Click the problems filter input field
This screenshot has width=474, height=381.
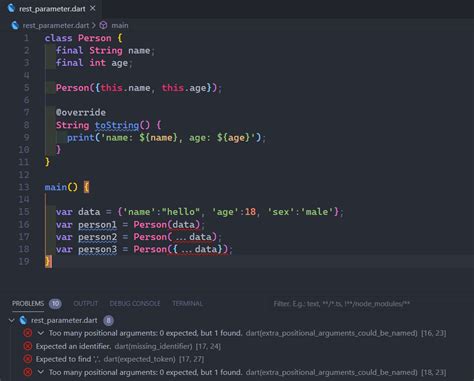[x=370, y=304]
